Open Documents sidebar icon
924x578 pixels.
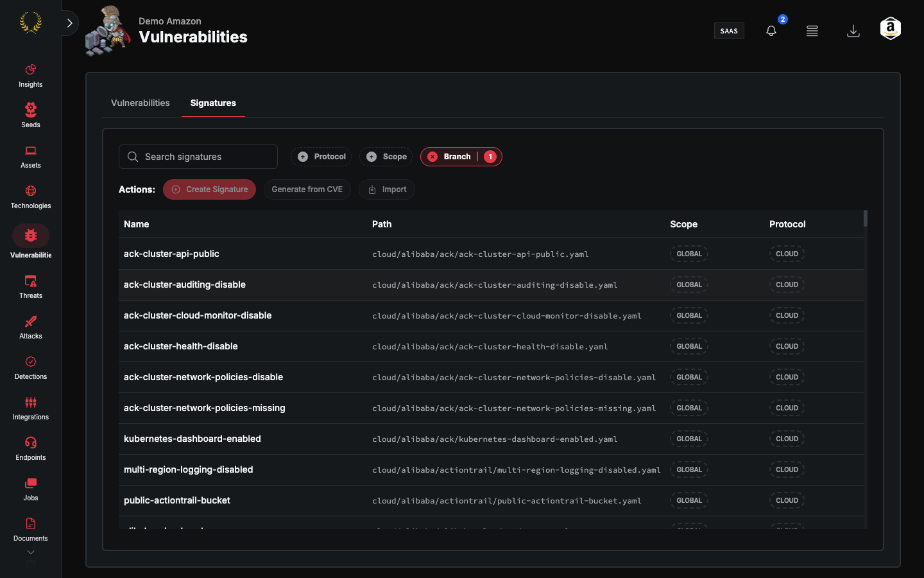[31, 523]
